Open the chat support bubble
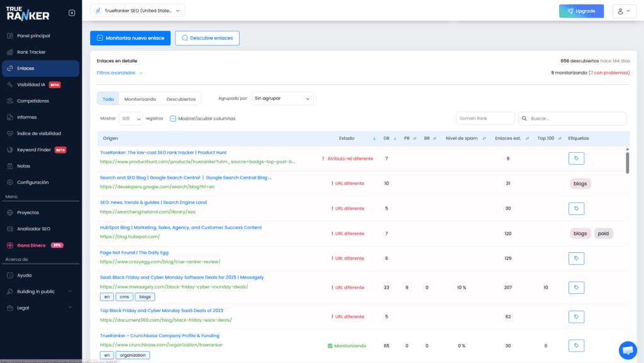644x363 pixels. 628,350
